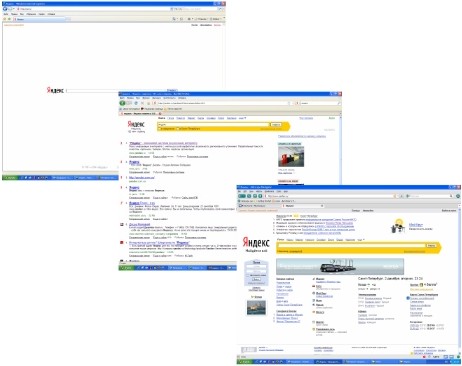Expand the 'more' dropdown above Yandex results search
Image resolution: width=462 pixels, height=366 pixels.
(242, 118)
